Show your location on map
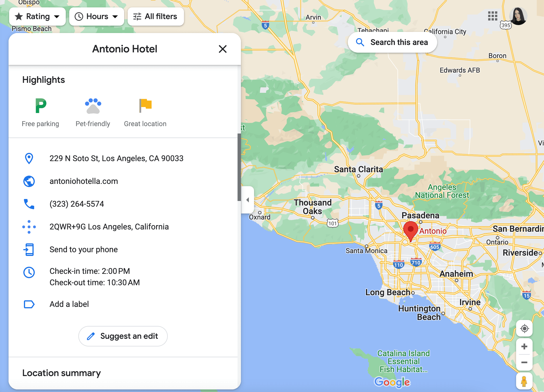 [524, 329]
